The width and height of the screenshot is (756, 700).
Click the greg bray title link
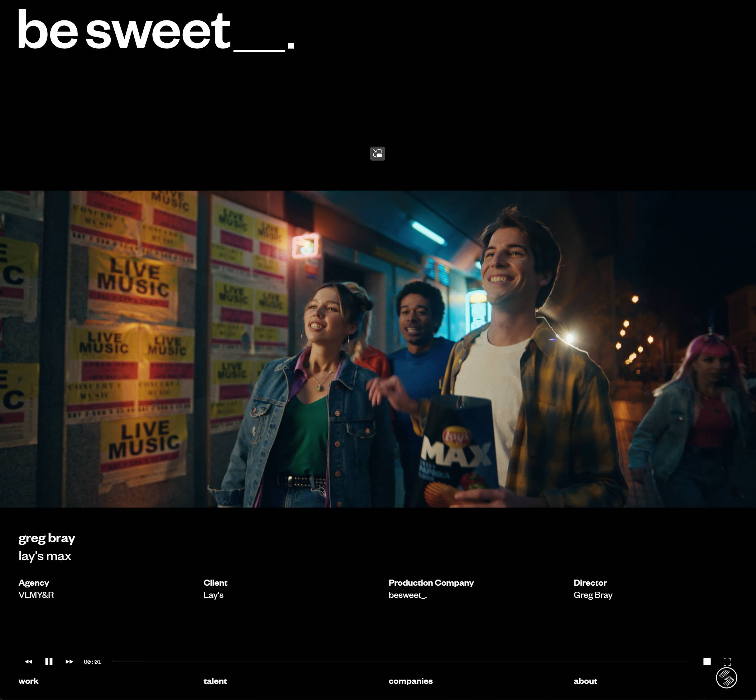click(47, 538)
